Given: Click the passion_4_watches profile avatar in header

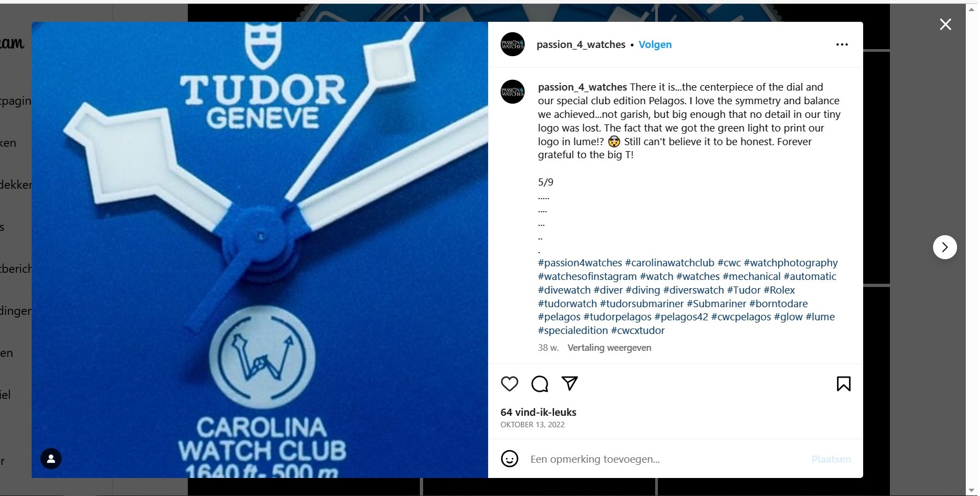Looking at the screenshot, I should coord(513,45).
